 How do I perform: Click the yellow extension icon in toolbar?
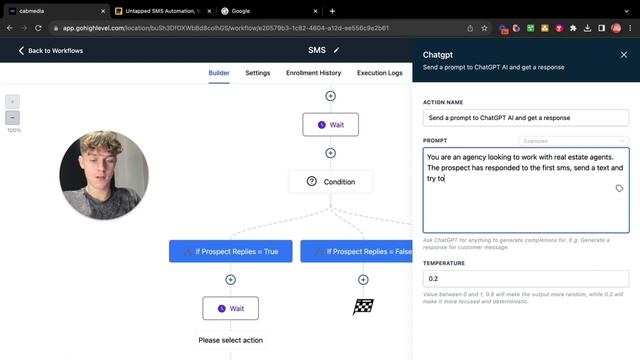(545, 28)
